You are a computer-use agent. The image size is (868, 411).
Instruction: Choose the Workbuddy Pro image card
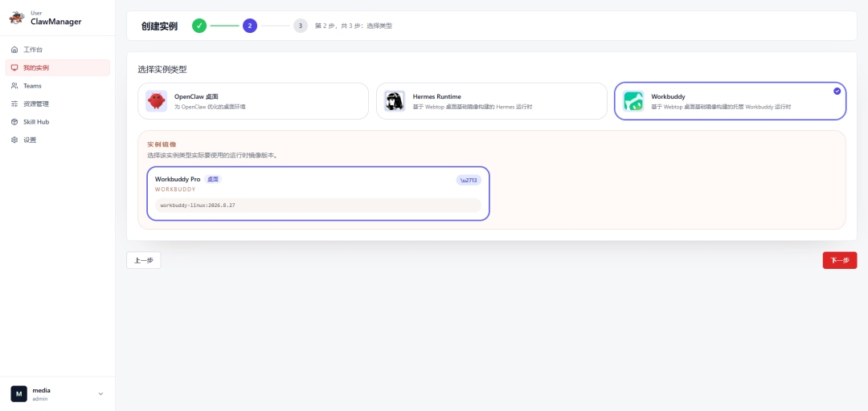(x=318, y=193)
